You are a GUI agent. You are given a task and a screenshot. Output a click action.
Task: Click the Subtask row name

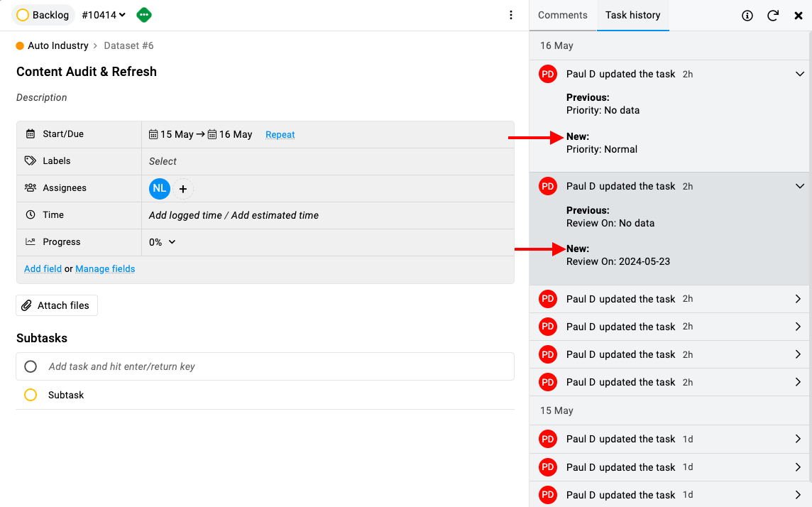click(66, 395)
